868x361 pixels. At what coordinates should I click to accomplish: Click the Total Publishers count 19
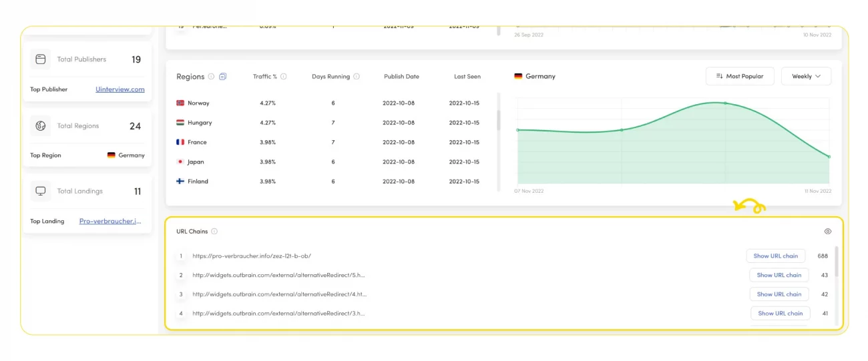click(x=136, y=59)
